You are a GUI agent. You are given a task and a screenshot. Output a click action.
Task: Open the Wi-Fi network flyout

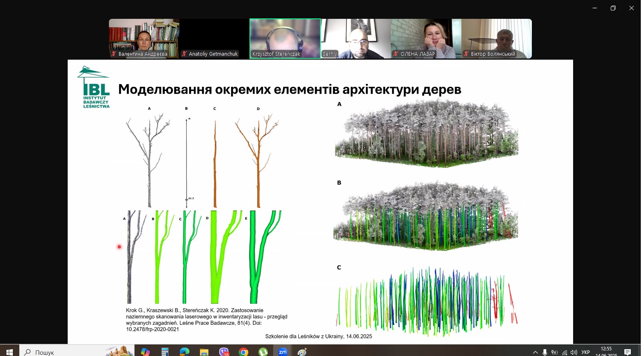(564, 352)
